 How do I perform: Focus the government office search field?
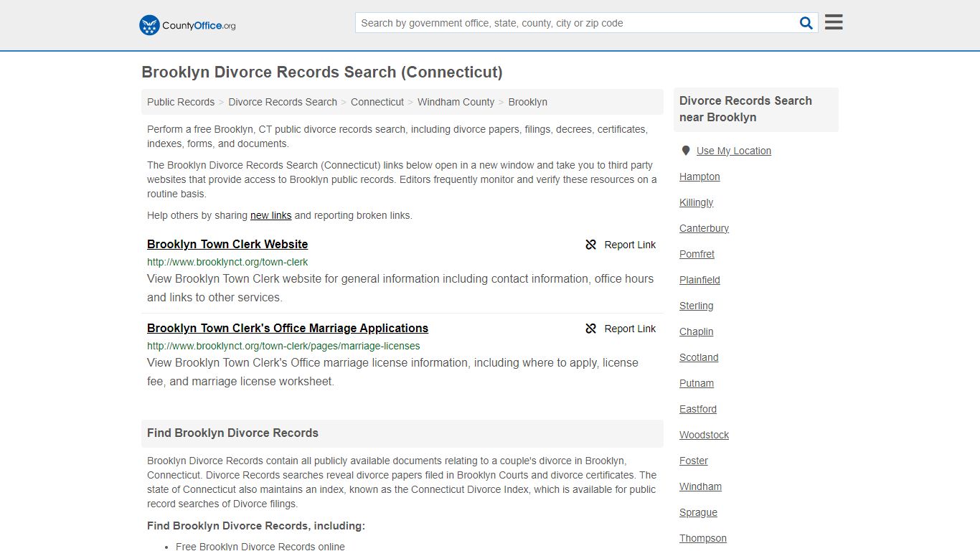tap(577, 23)
